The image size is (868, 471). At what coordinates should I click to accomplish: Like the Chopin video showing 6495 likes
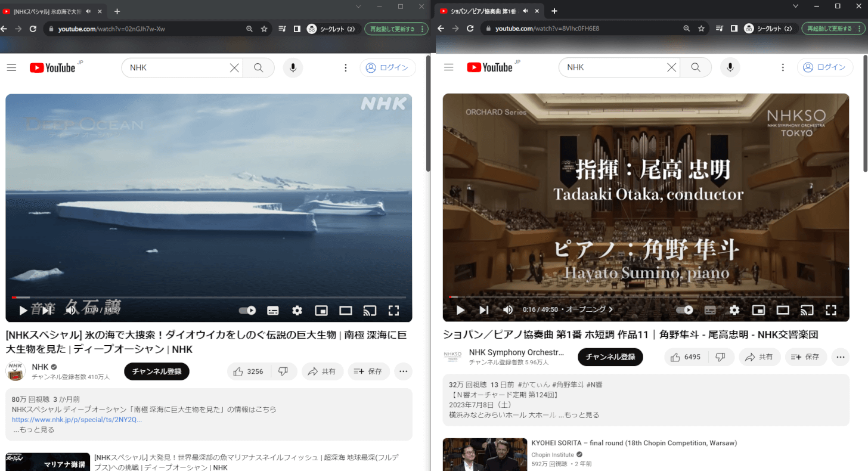click(686, 357)
